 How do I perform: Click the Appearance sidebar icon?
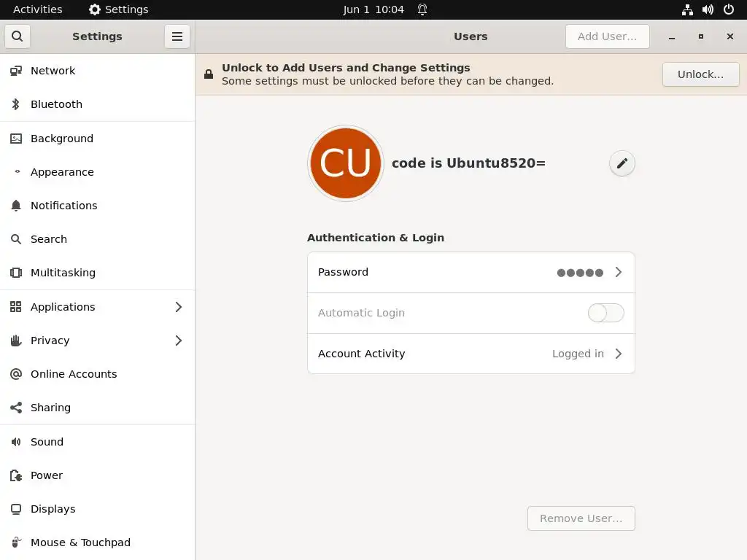pyautogui.click(x=18, y=172)
